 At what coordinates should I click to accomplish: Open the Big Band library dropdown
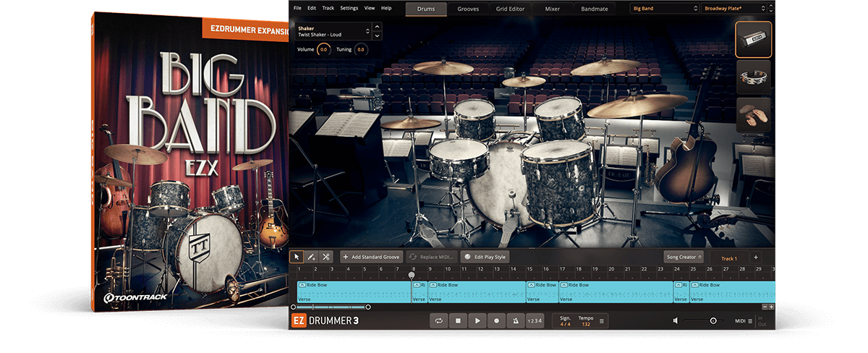663,9
